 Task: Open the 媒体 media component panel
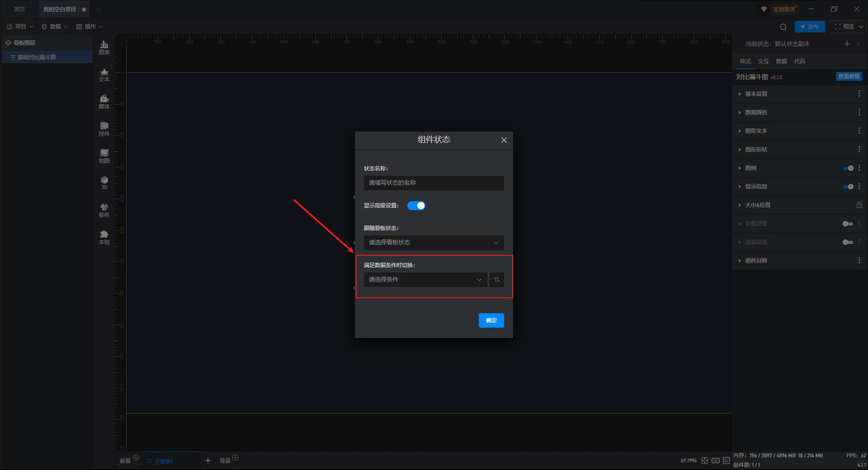(x=104, y=102)
